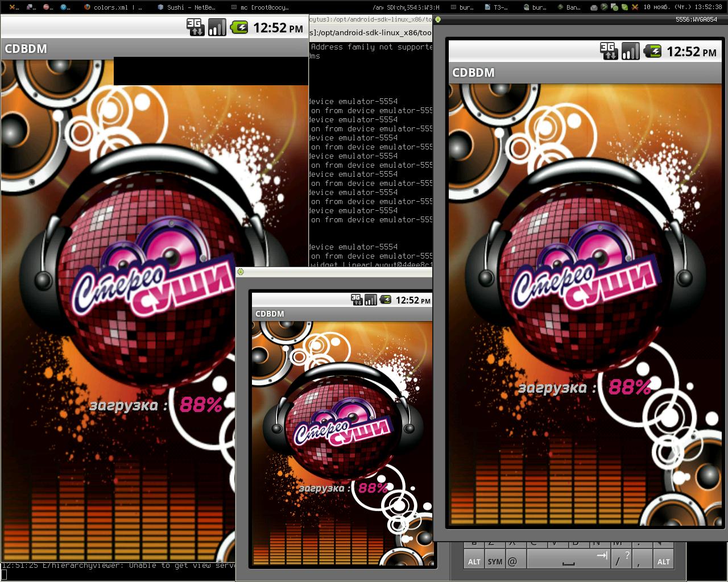This screenshot has height=582, width=728.
Task: Tap the 12:52 PM clock in the middle emulator
Action: [413, 300]
